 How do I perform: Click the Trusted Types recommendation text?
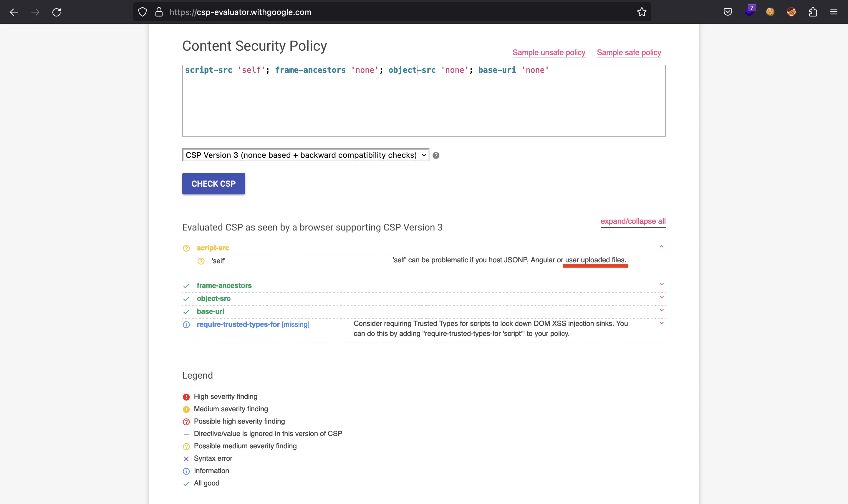point(491,329)
